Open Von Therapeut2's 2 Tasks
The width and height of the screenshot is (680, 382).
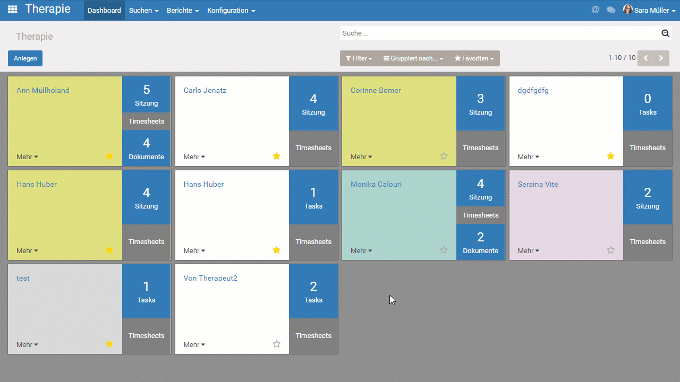coord(313,291)
